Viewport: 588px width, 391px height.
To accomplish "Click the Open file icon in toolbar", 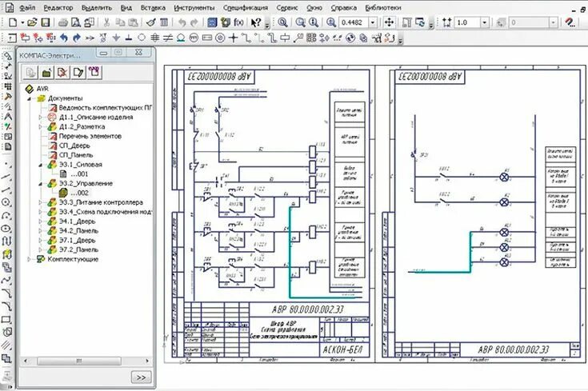I will (33, 22).
